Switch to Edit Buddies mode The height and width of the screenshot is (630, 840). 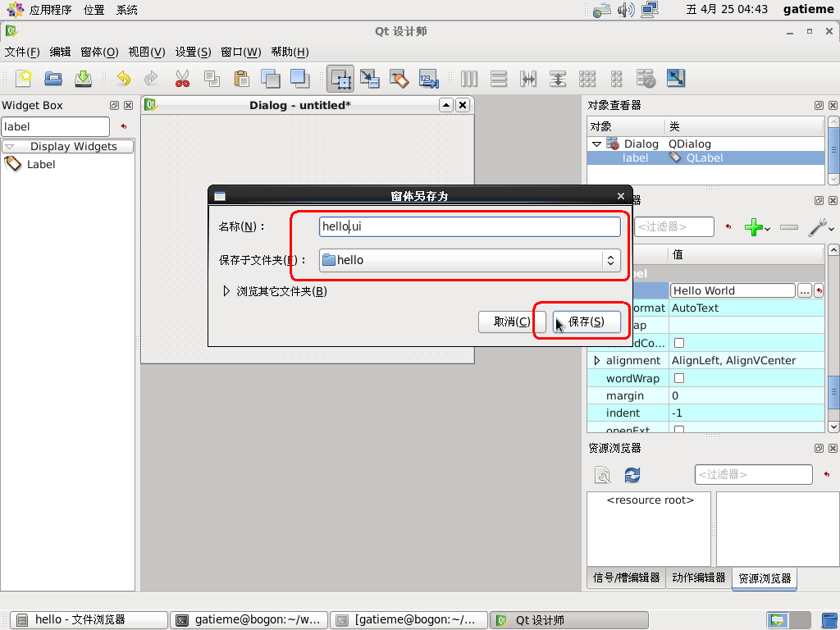399,79
